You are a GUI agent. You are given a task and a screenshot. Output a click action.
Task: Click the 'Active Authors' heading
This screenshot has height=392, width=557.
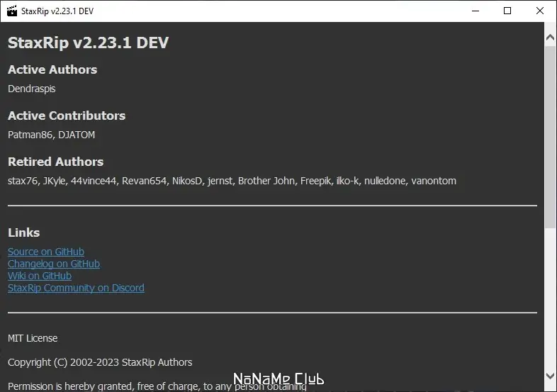tap(52, 69)
